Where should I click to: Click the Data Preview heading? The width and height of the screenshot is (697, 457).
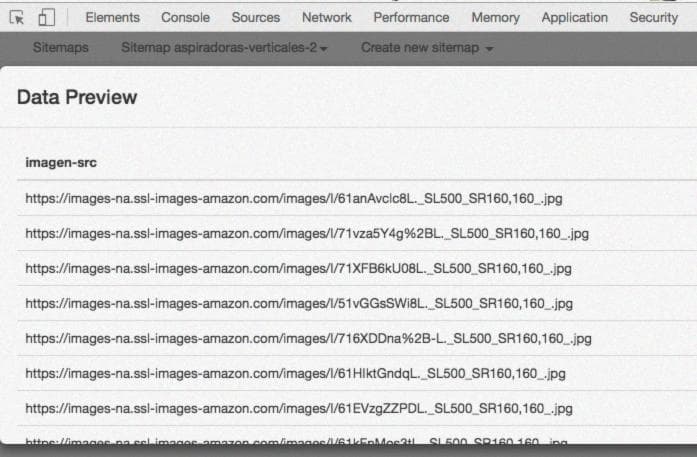click(77, 97)
